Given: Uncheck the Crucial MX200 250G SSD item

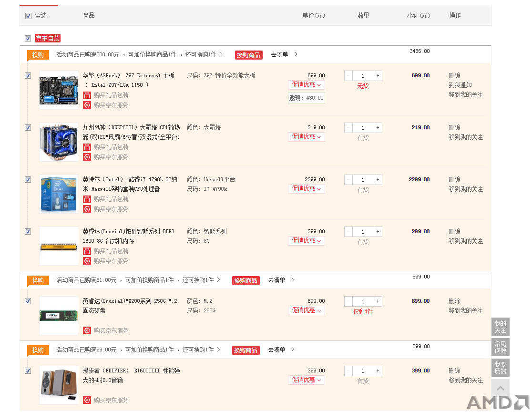Looking at the screenshot, I should pyautogui.click(x=28, y=301).
